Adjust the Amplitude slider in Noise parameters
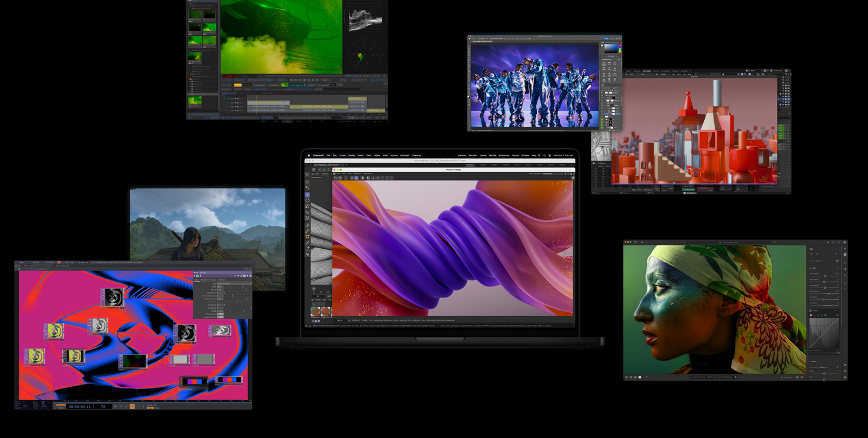Image resolution: width=868 pixels, height=438 pixels. click(237, 308)
